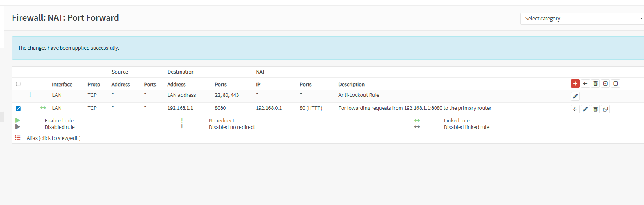Click gray Disabled rule legend icon
Screen dimensions: 644x205
(17, 127)
